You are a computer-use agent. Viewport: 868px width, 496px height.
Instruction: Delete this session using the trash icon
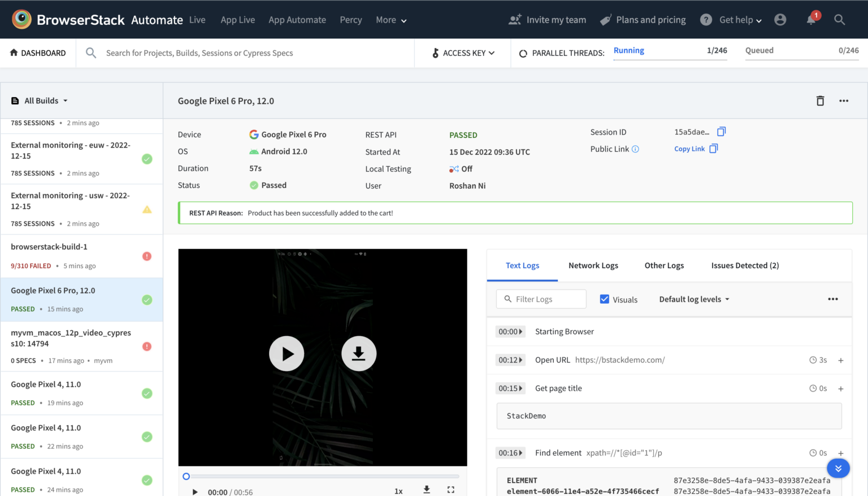tap(820, 101)
